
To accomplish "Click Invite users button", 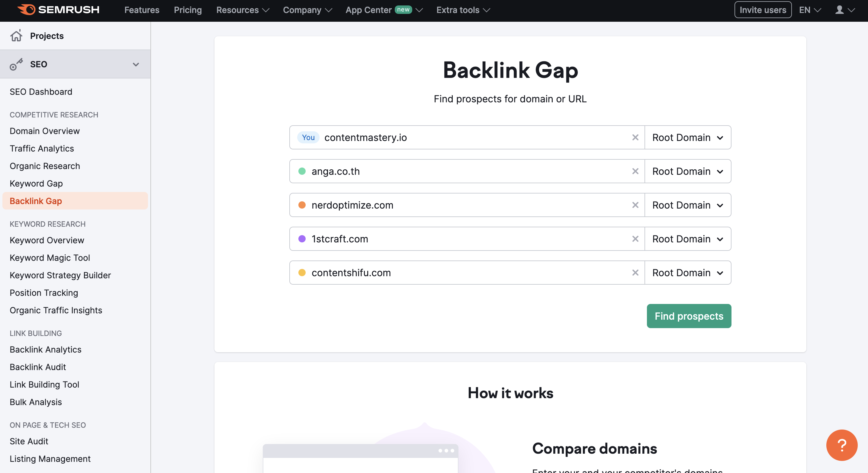I will coord(763,10).
